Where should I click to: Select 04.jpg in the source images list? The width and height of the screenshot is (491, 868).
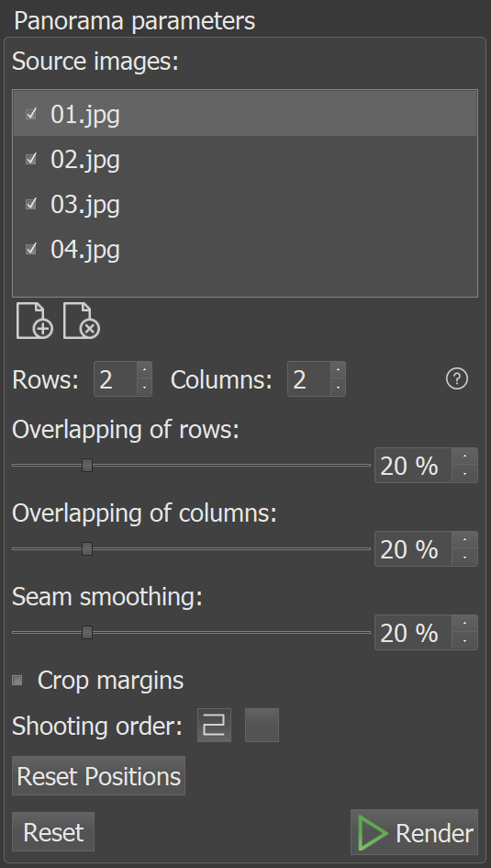[x=245, y=250]
